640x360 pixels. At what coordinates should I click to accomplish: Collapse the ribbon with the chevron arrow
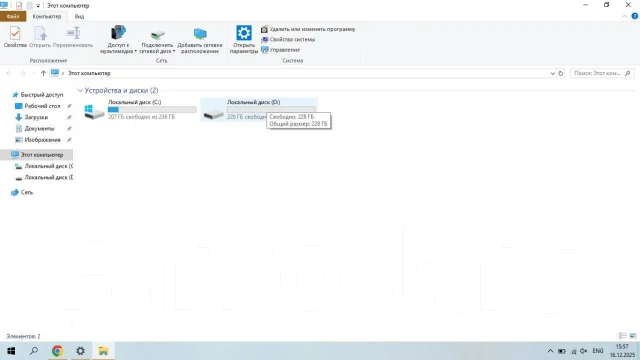click(624, 16)
